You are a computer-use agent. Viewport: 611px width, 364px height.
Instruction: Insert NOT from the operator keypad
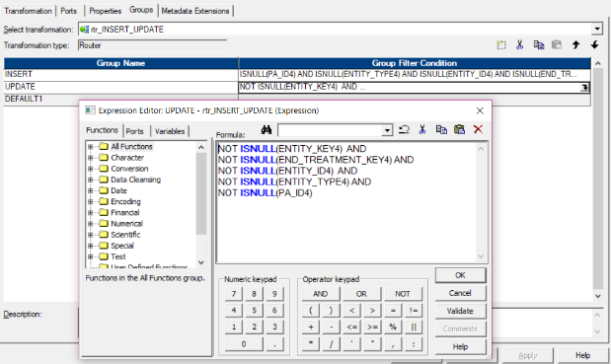coord(403,294)
